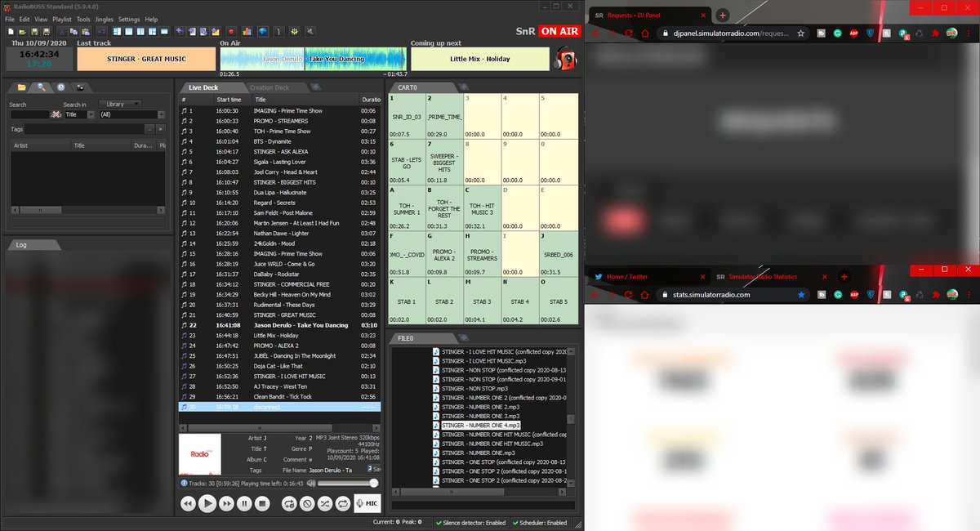Toggle the repeat-track button left of circle-slash
The width and height of the screenshot is (980, 531).
[x=289, y=504]
